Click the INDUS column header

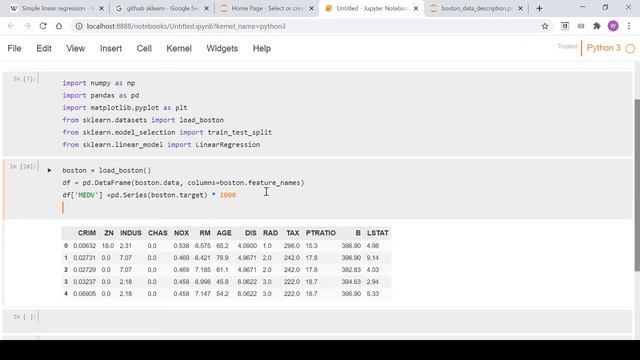(131, 233)
